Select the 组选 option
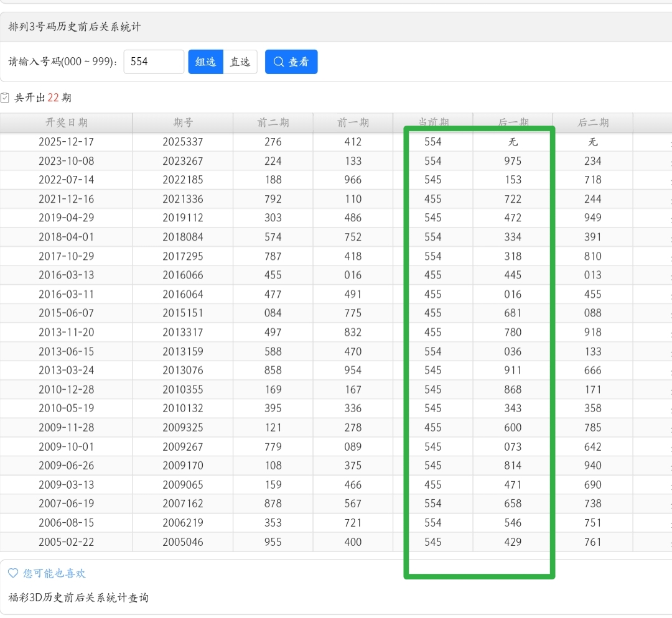672x618 pixels. point(205,62)
